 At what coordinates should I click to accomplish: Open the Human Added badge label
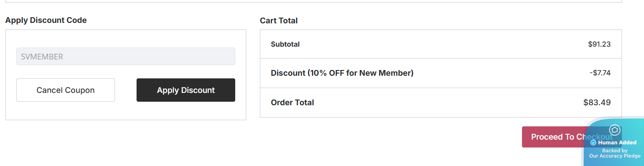pos(617,143)
